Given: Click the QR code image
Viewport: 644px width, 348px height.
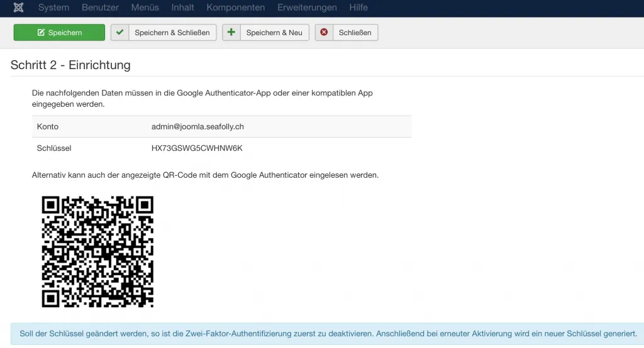Looking at the screenshot, I should click(97, 251).
